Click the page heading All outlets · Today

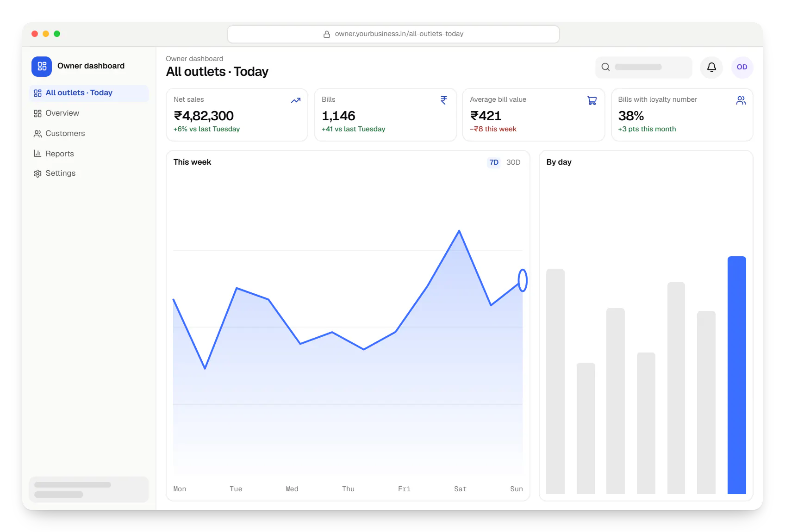tap(217, 72)
